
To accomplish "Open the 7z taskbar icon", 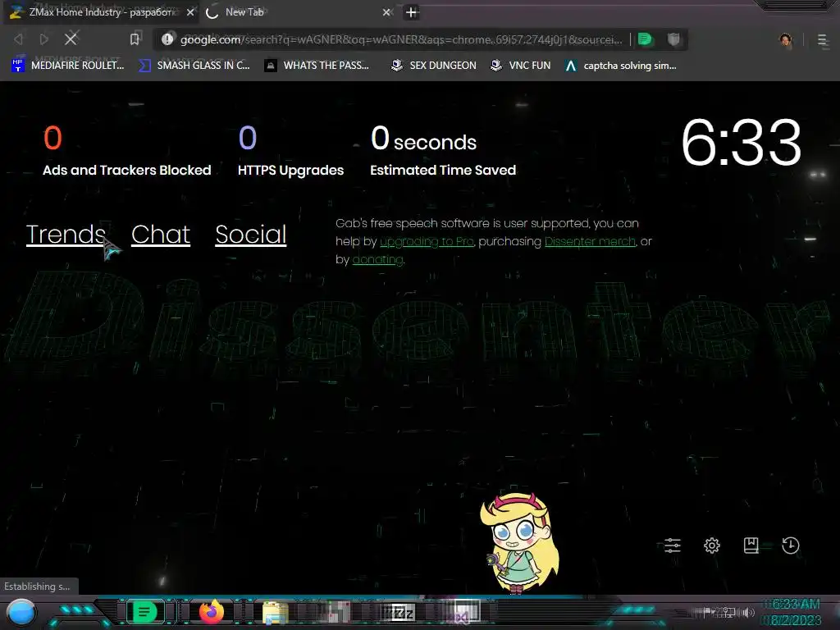I will point(401,611).
